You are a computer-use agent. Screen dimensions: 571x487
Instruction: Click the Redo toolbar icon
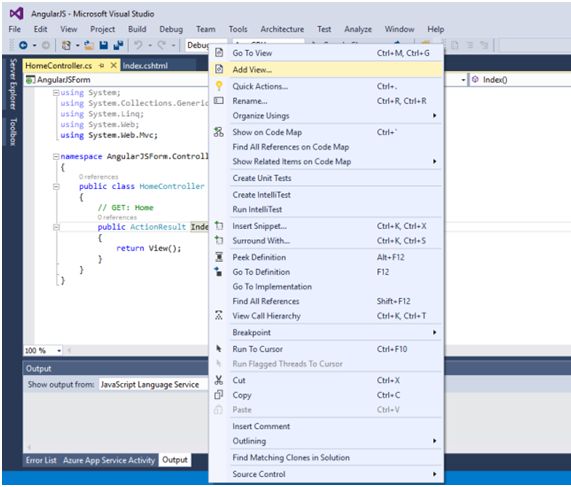tap(162, 45)
